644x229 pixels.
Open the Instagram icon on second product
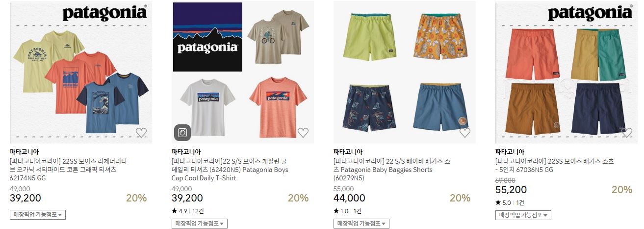182,133
